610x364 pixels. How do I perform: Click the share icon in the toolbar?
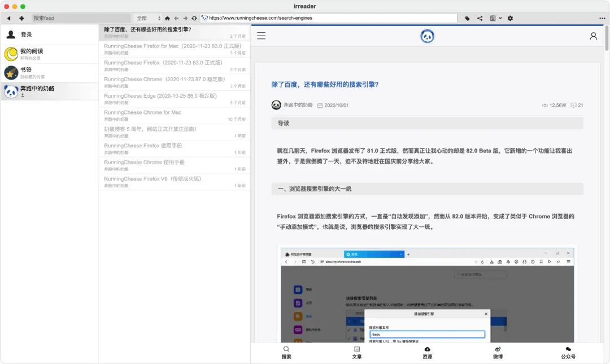tap(480, 18)
